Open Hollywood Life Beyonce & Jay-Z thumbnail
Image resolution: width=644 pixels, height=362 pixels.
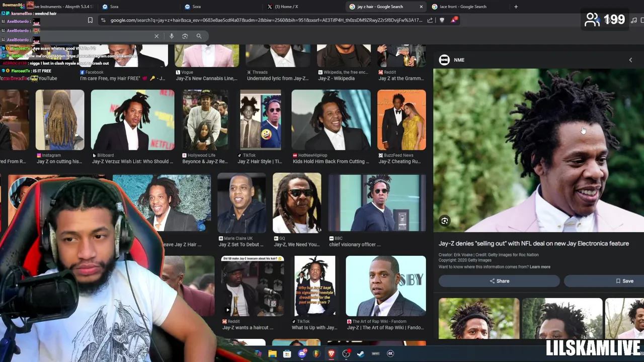coord(205,120)
